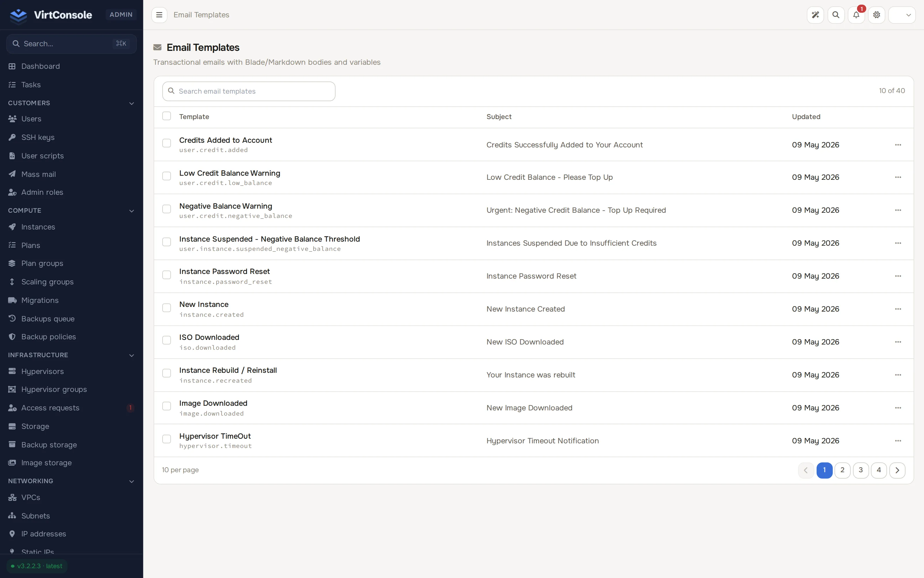Check the Credits Added to Account row

[x=167, y=143]
